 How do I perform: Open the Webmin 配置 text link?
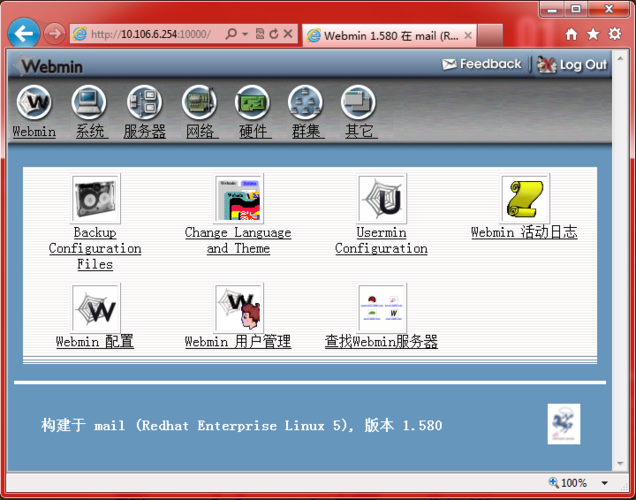95,341
